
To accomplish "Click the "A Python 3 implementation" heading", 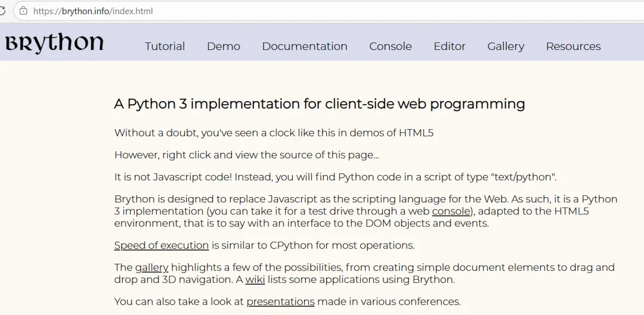I will pos(319,104).
